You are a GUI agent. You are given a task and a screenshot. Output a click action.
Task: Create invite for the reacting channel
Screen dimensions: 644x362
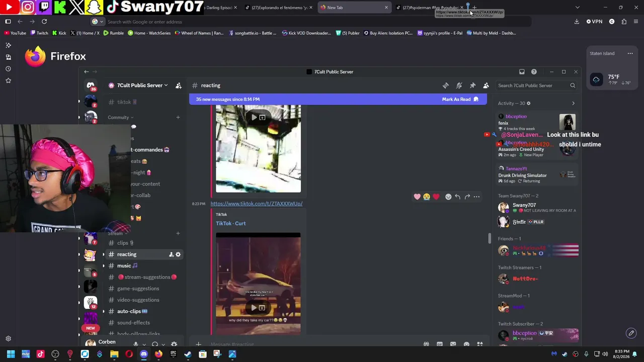[x=171, y=254]
